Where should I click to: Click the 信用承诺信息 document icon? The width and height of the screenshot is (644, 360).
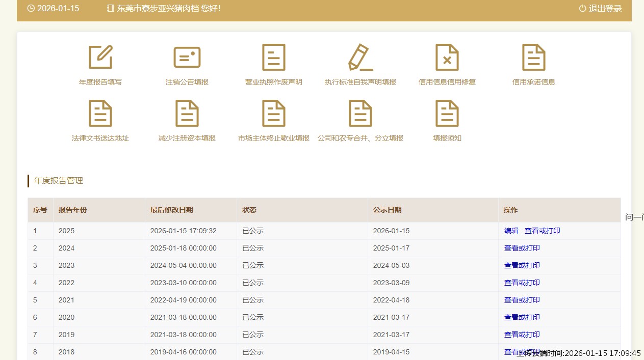coord(534,57)
